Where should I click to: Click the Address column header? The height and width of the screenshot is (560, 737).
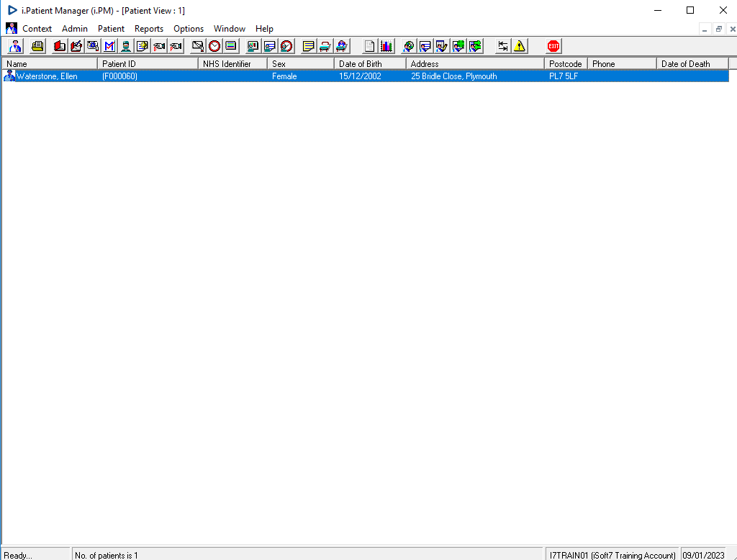[475, 63]
